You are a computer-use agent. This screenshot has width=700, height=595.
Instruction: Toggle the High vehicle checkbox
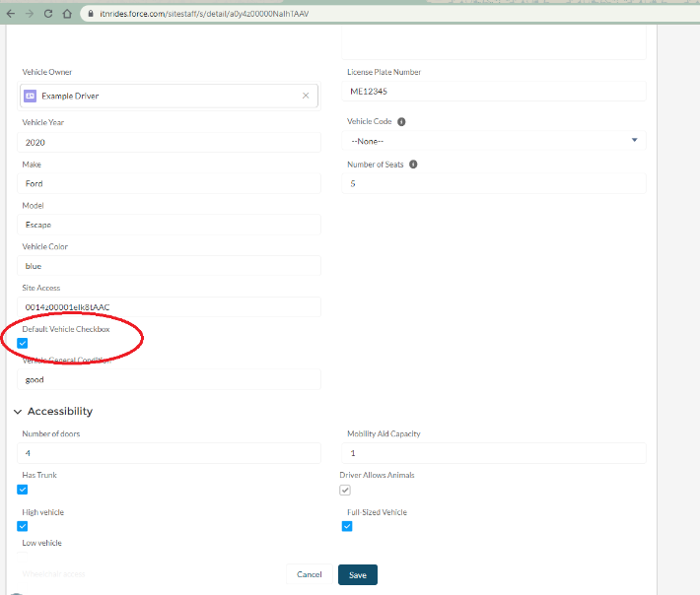click(23, 526)
